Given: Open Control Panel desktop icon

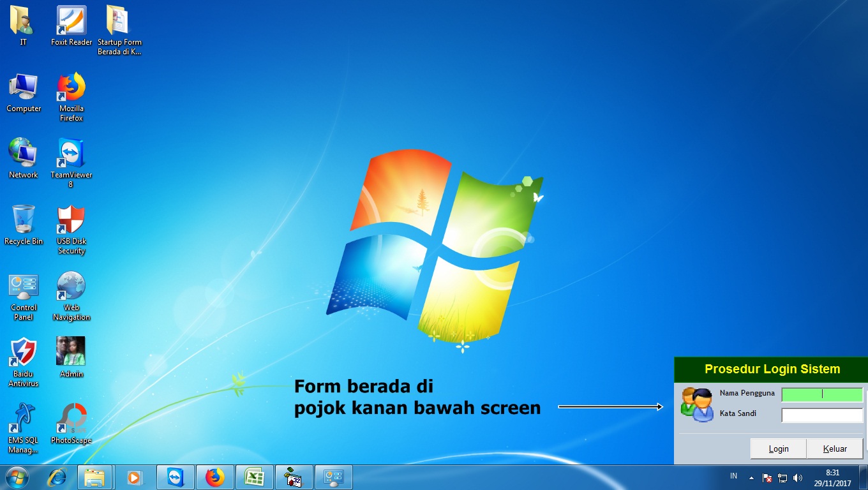Looking at the screenshot, I should pos(24,297).
